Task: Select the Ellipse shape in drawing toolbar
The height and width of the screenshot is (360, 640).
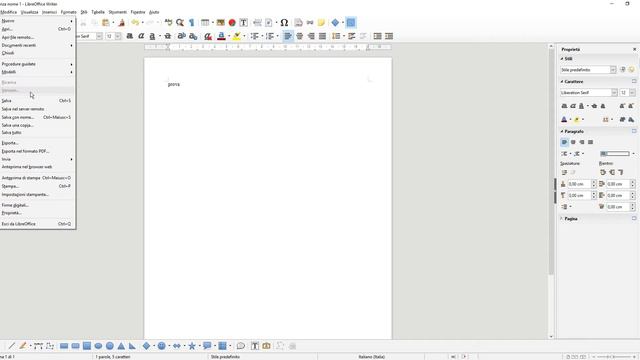Action: pos(98,346)
